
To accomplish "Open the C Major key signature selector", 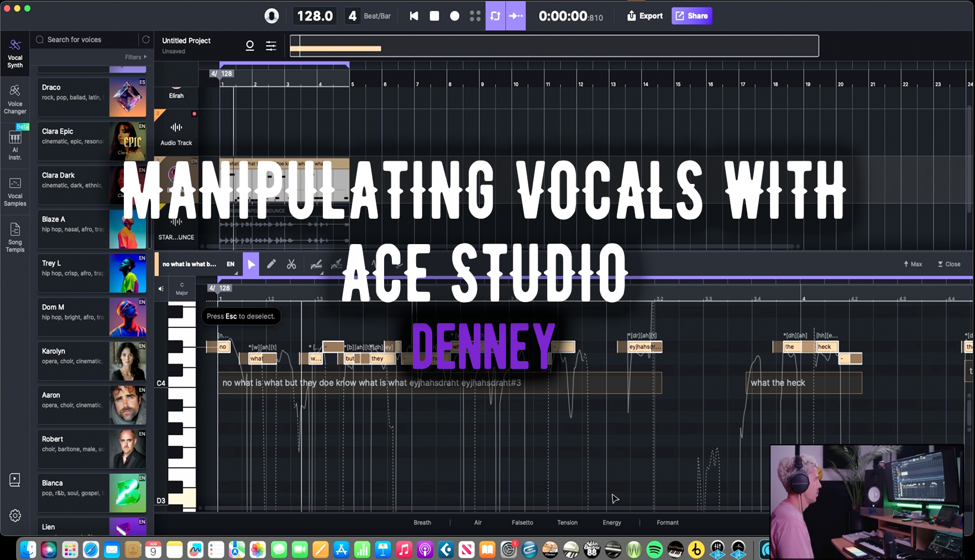I will pyautogui.click(x=181, y=288).
